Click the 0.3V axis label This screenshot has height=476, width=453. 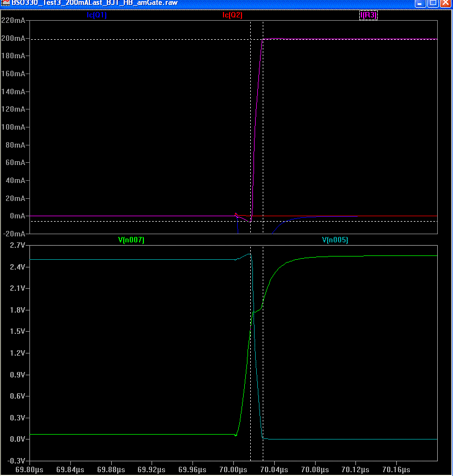tap(17, 418)
